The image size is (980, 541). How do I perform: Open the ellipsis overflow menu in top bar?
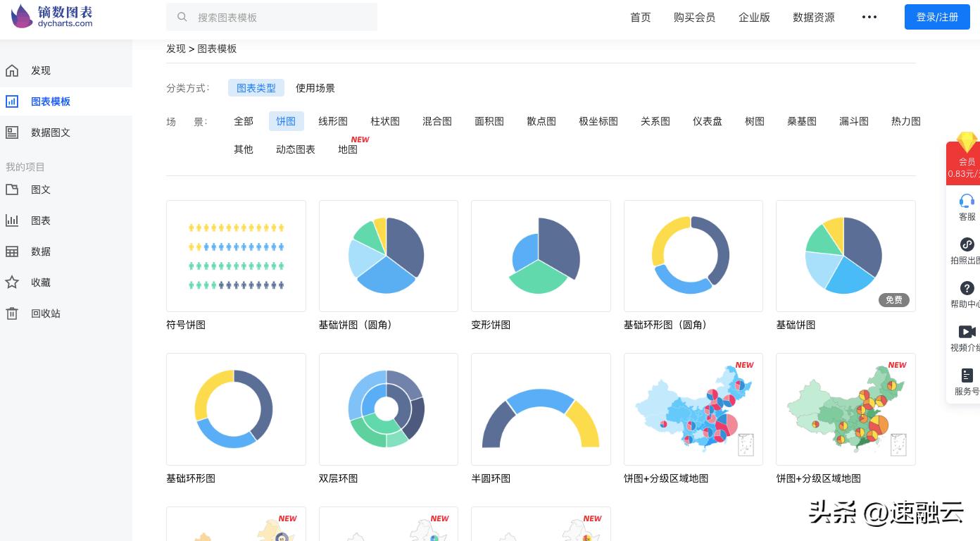[869, 18]
